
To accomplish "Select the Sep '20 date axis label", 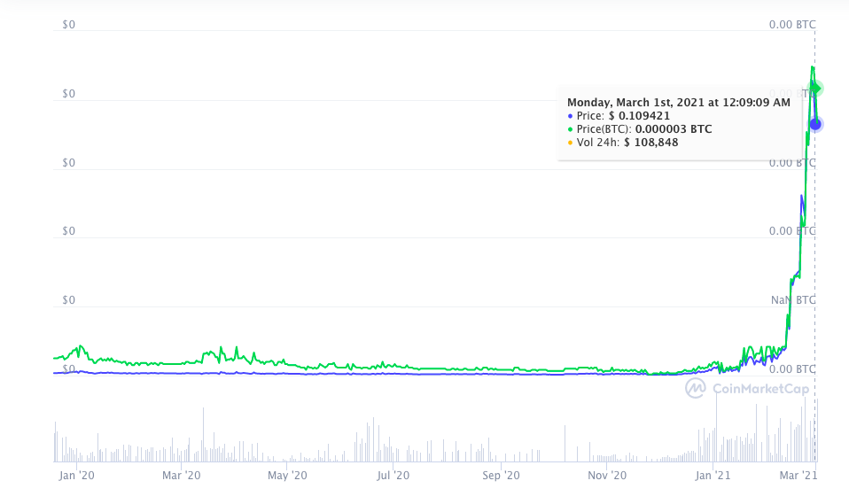I will (501, 476).
